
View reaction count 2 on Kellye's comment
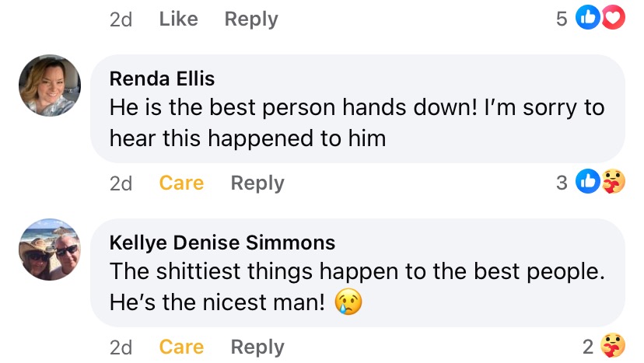pyautogui.click(x=588, y=347)
